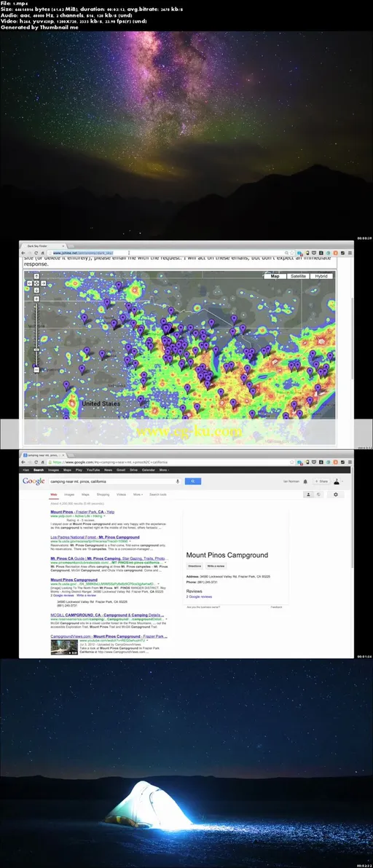Click the bookmark star in Google address bar
The width and height of the screenshot is (373, 868).
(291, 462)
